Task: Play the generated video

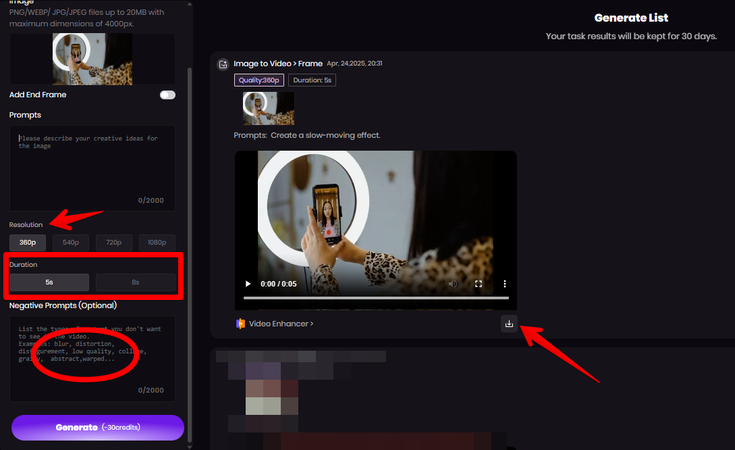Action: coord(248,284)
